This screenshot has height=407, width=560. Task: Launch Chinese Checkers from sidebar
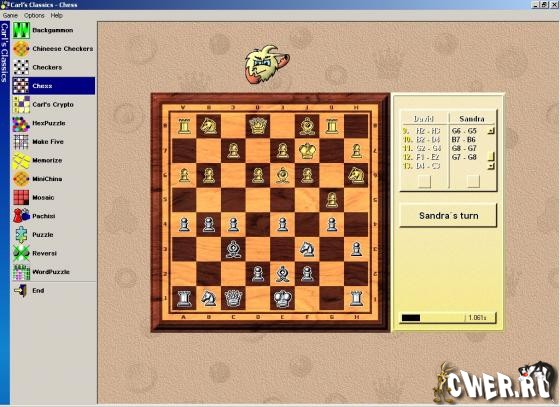pos(54,49)
